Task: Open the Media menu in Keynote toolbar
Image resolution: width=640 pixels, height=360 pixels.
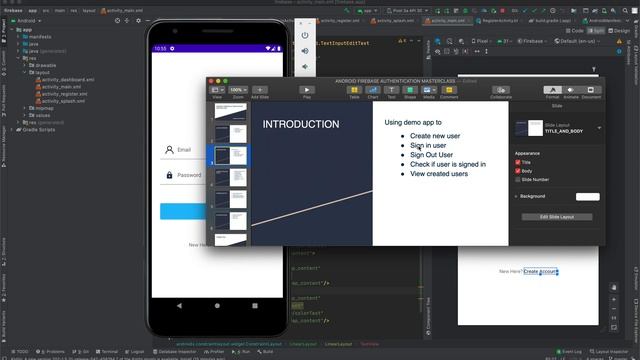Action: [429, 90]
